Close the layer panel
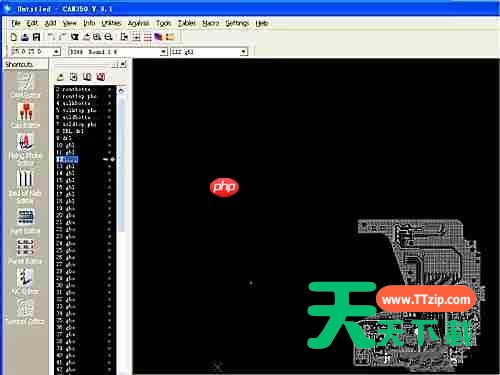 pyautogui.click(x=123, y=64)
